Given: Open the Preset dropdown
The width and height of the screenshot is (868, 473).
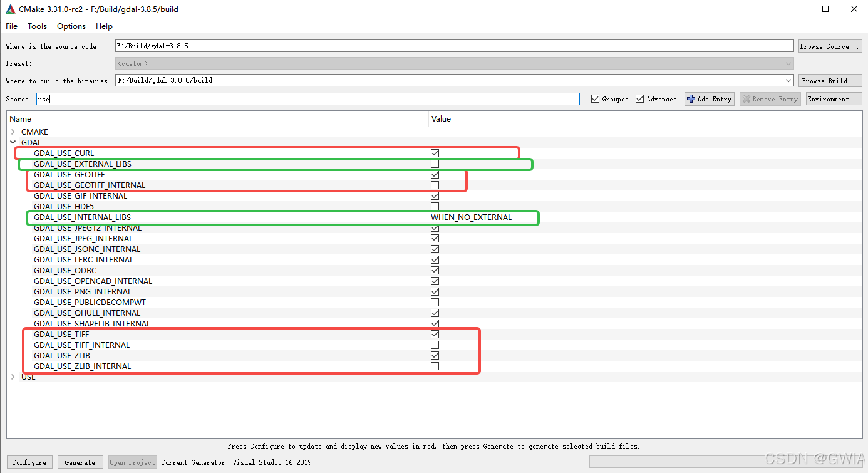Looking at the screenshot, I should coord(788,64).
